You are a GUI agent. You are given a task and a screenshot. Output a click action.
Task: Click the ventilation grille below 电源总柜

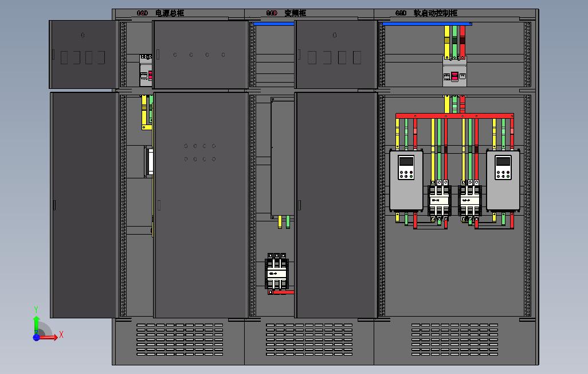(179, 340)
